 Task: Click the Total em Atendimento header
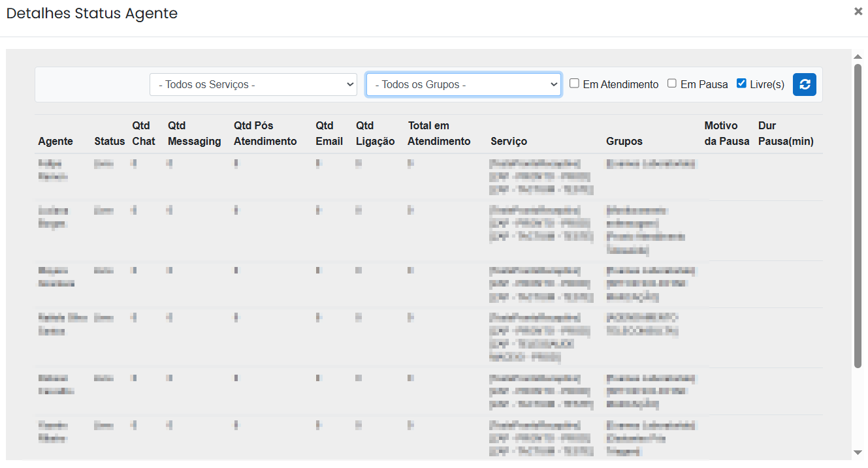pos(439,133)
